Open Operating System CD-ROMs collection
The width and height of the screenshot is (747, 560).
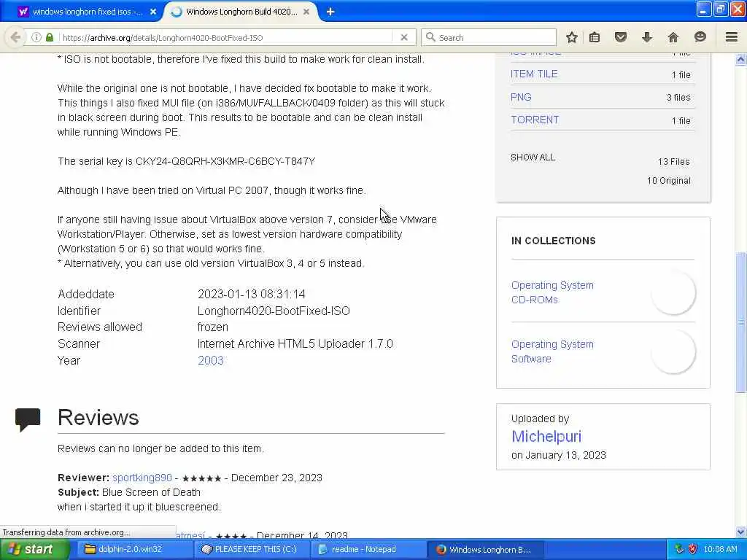[552, 292]
